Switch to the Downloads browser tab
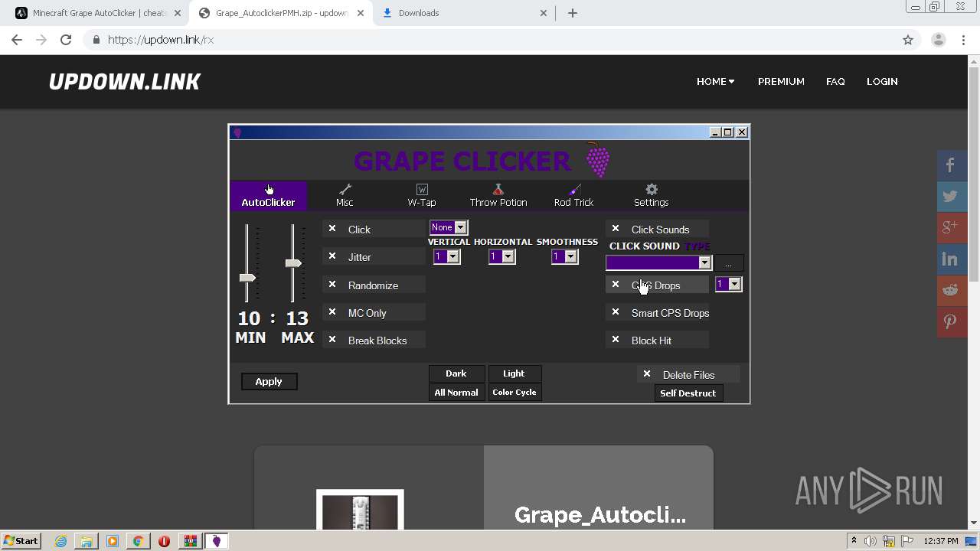Viewport: 980px width, 551px height. [x=465, y=13]
